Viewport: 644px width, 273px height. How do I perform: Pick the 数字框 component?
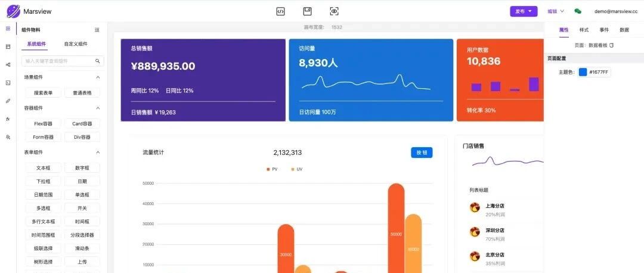click(x=82, y=168)
